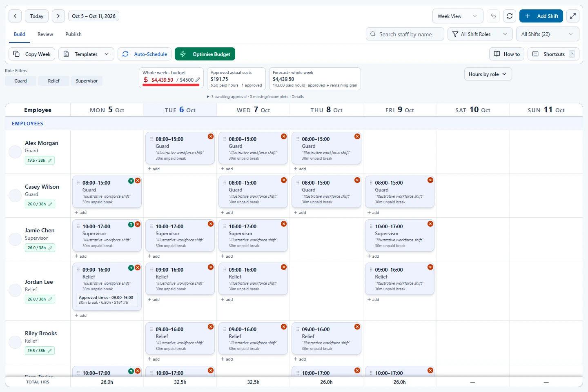Click the T badge on Jamie Chen's Monday shift

131,224
